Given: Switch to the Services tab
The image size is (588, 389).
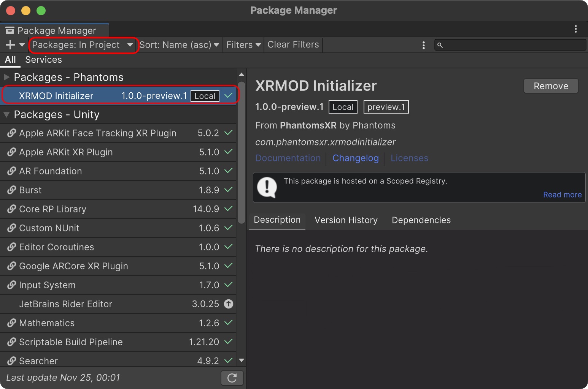Looking at the screenshot, I should pyautogui.click(x=43, y=60).
